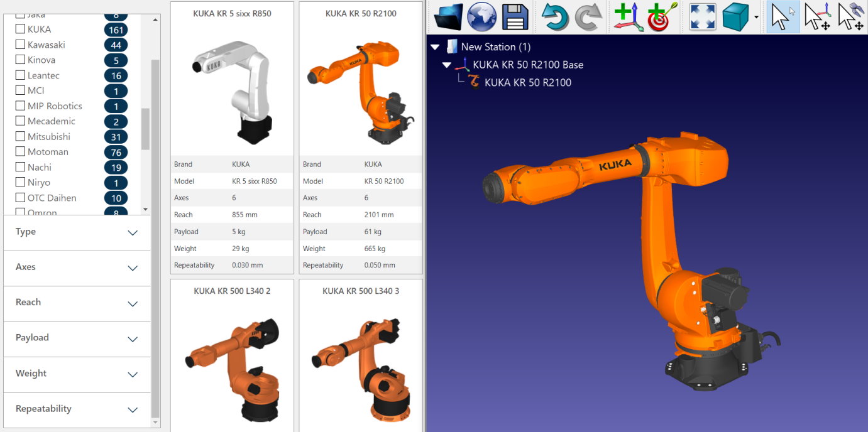The width and height of the screenshot is (868, 432).
Task: Click the KUKA count badge 161
Action: click(116, 29)
